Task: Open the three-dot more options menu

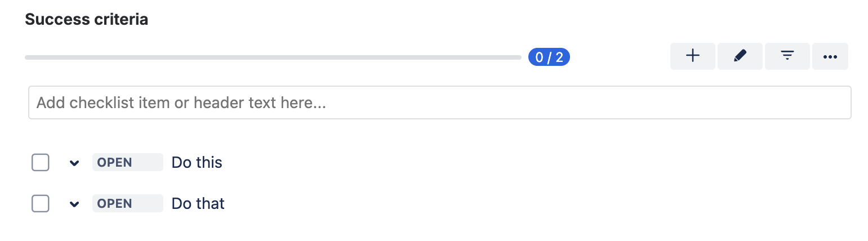Action: point(830,56)
